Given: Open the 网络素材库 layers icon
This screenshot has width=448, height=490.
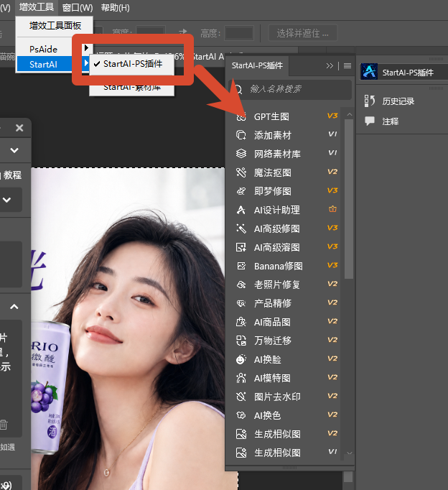Looking at the screenshot, I should click(241, 154).
